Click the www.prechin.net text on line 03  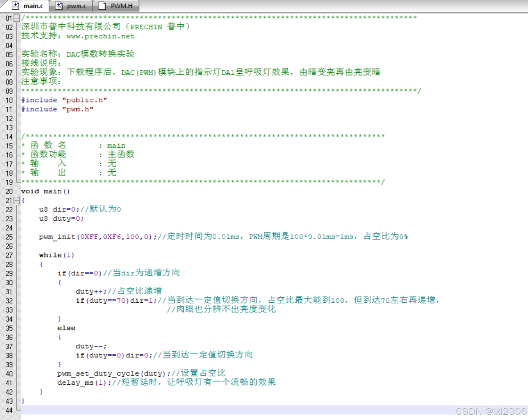[x=100, y=36]
